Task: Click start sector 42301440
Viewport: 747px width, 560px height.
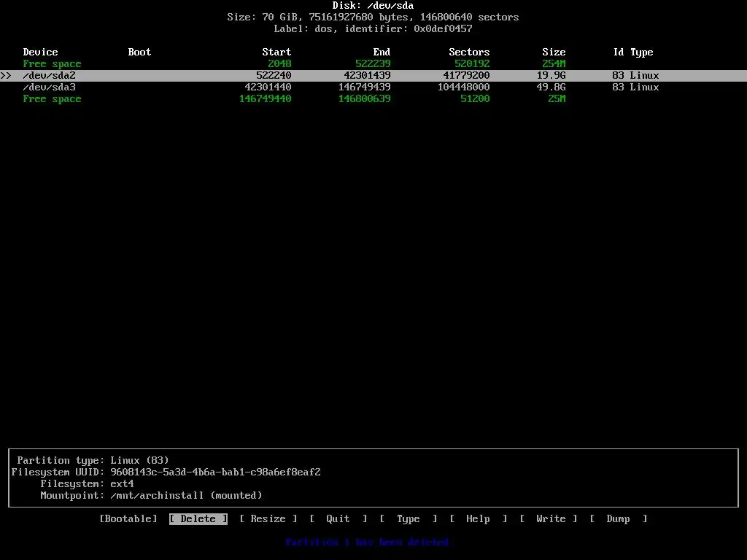Action: (x=268, y=87)
